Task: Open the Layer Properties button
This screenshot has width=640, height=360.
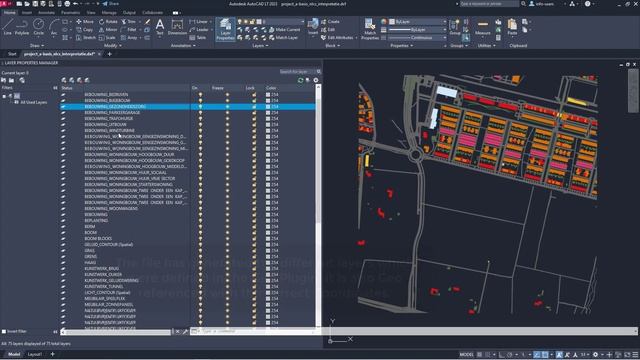Action: point(225,29)
